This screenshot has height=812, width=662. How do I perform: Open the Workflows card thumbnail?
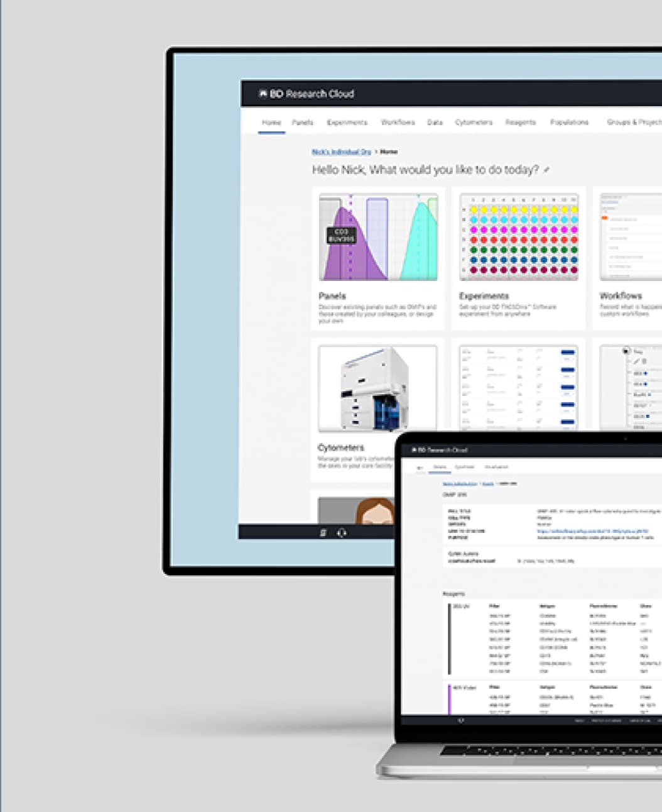point(631,237)
